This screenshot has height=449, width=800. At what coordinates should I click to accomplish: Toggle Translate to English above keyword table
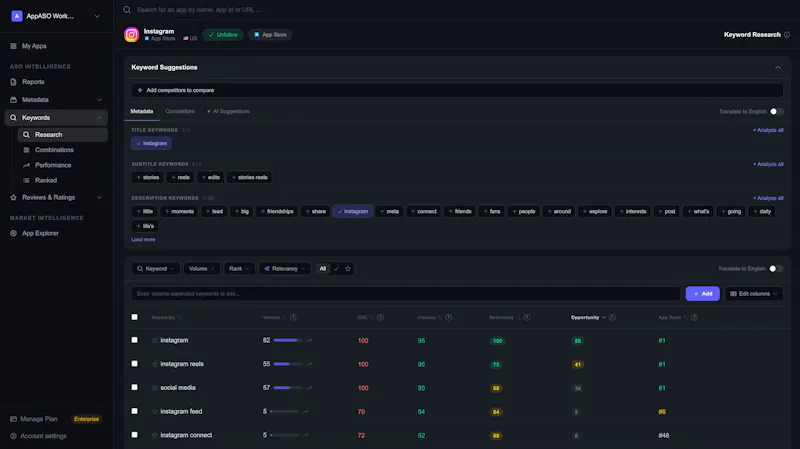[776, 268]
